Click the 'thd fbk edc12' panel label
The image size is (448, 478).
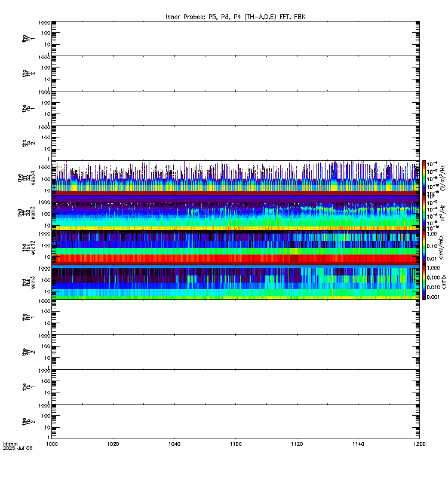coord(28,247)
